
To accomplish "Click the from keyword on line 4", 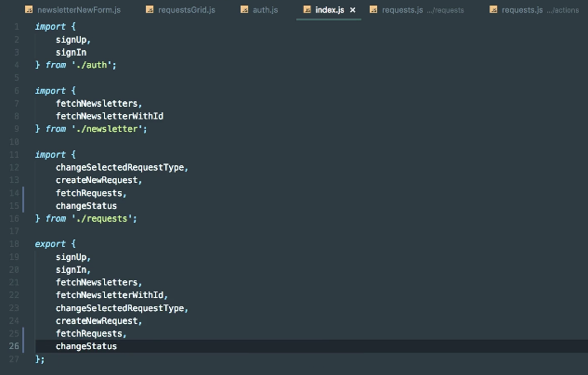I will [56, 65].
